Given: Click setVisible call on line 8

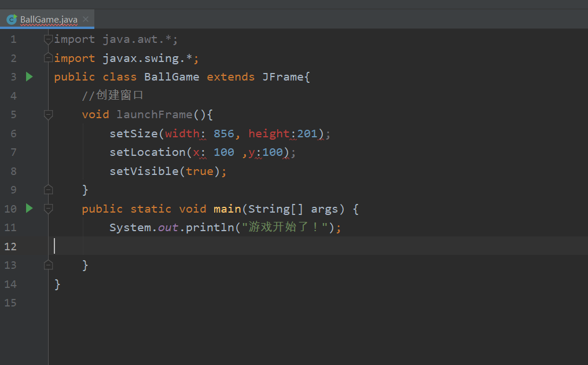Looking at the screenshot, I should click(x=144, y=171).
